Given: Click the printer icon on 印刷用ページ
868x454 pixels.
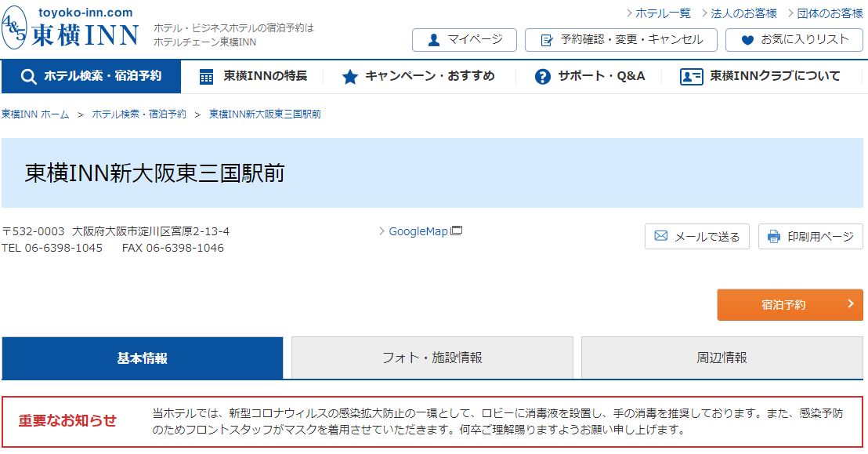Looking at the screenshot, I should coord(774,237).
